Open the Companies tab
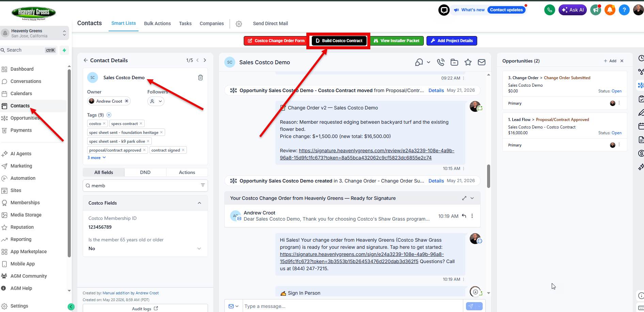 click(x=212, y=23)
